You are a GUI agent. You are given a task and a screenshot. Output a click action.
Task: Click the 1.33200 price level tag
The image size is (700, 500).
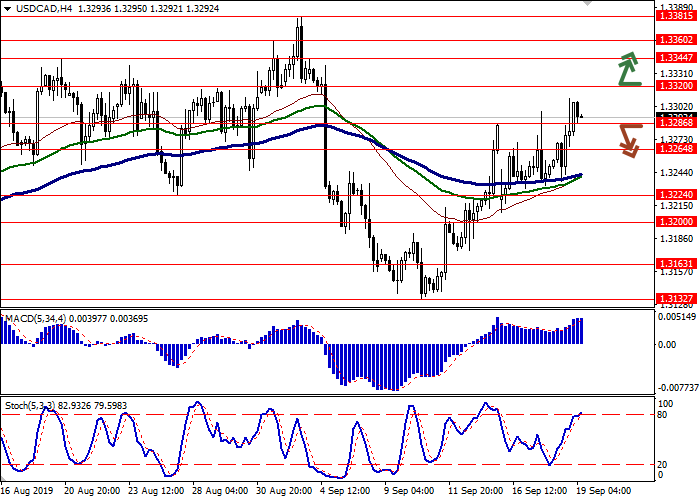coord(671,86)
